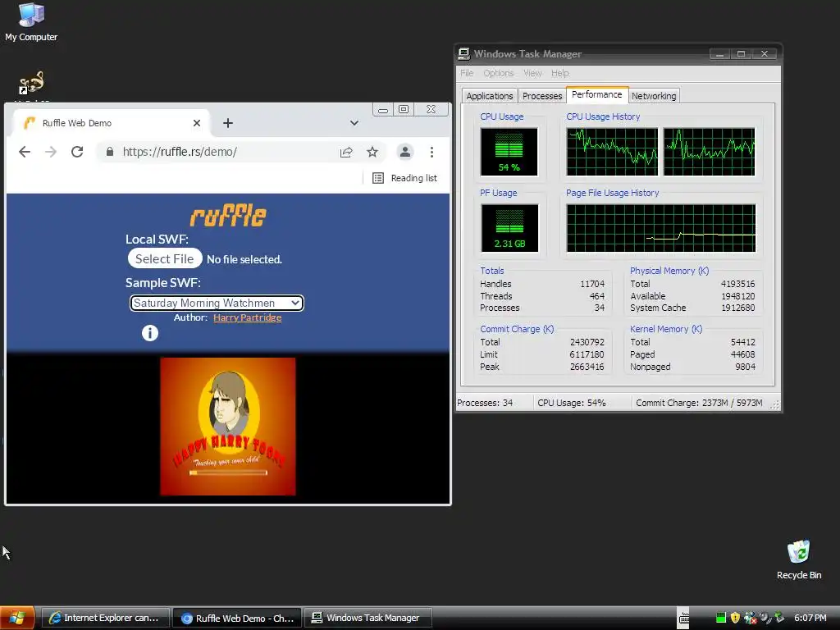The image size is (840, 630).
Task: Switch to Networking tab
Action: pyautogui.click(x=654, y=96)
